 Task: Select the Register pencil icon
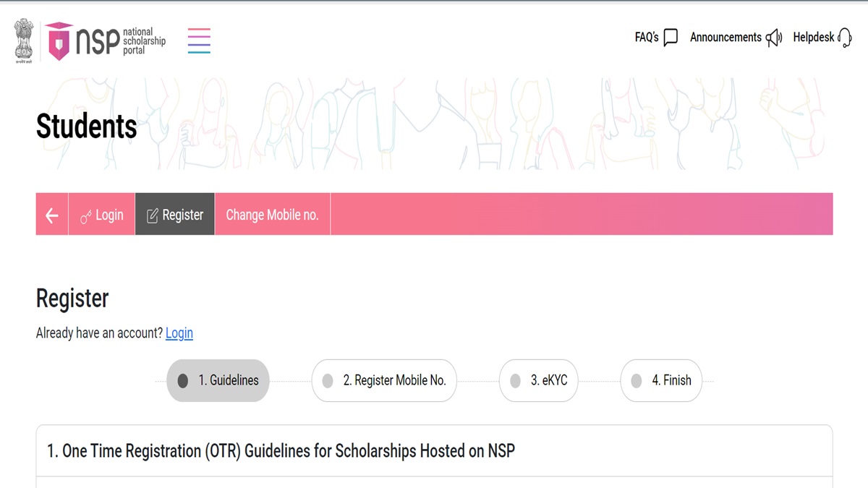153,214
